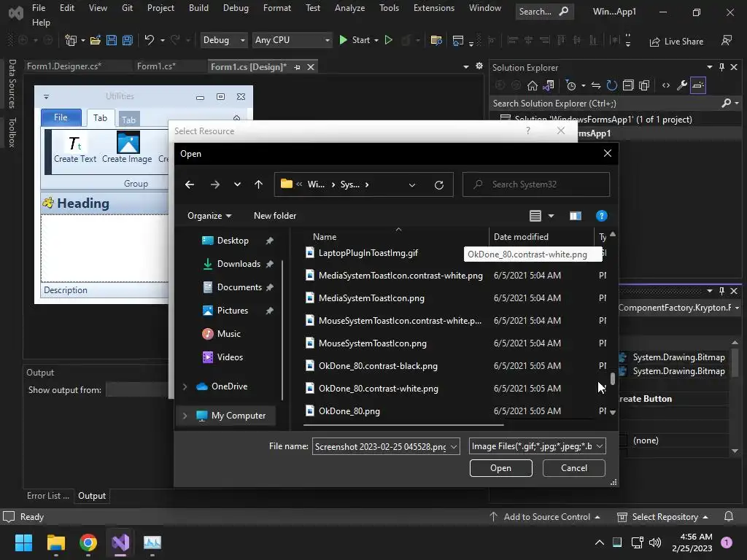Open File Explorer from the taskbar

pos(56,542)
